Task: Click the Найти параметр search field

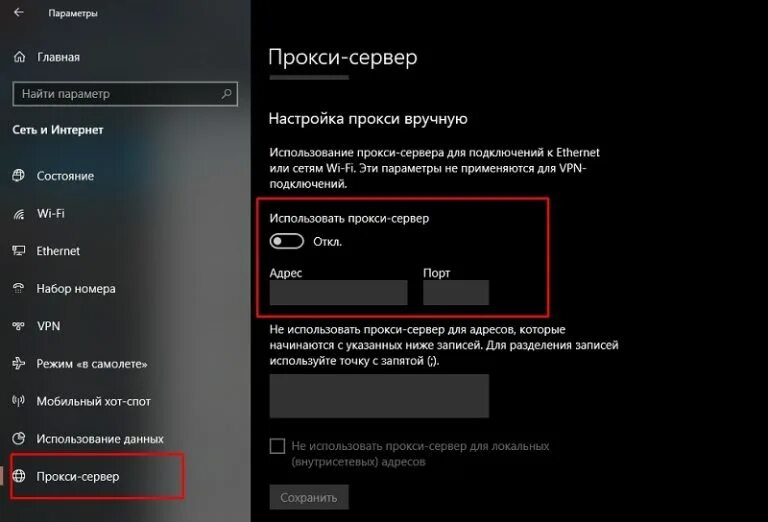Action: [x=125, y=94]
